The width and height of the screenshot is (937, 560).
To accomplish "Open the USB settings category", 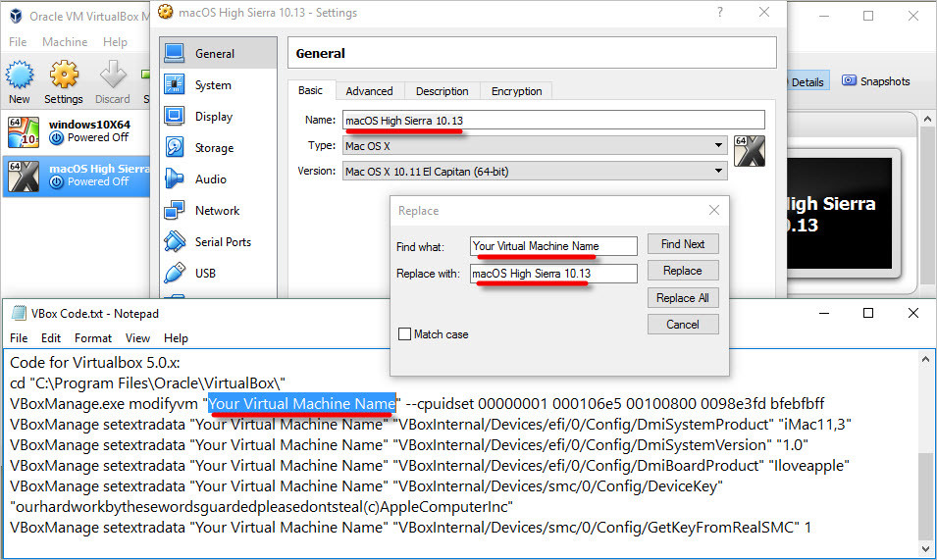I will tap(218, 273).
